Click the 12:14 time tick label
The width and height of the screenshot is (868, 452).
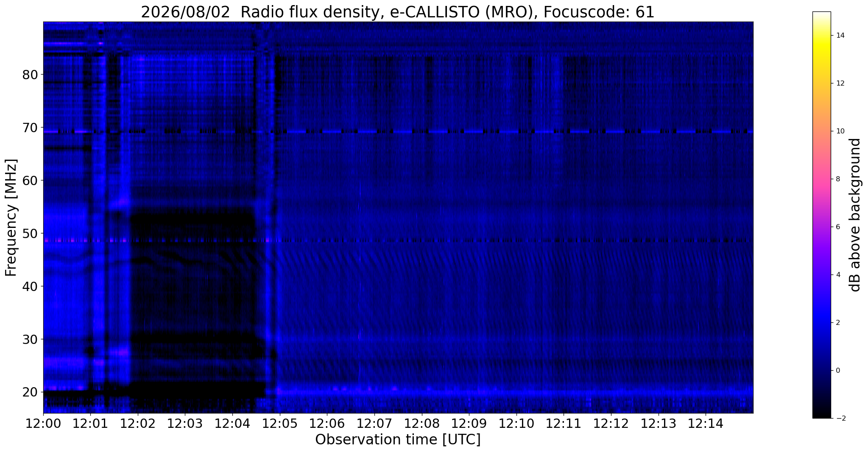705,424
